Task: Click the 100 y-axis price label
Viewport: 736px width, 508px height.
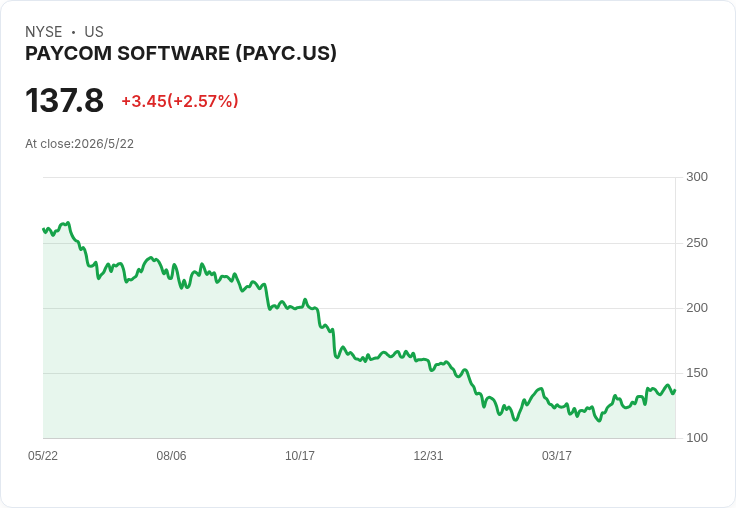Action: (697, 438)
